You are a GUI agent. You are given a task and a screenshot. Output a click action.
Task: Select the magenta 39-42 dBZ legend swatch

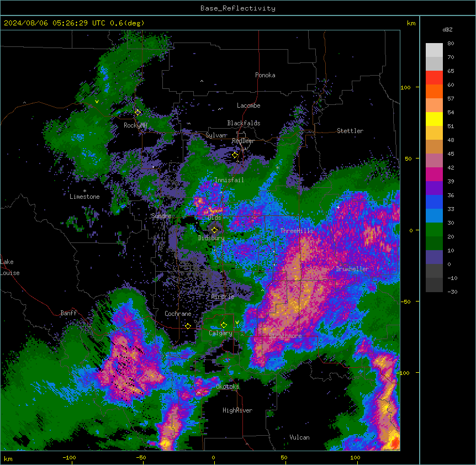(x=434, y=174)
